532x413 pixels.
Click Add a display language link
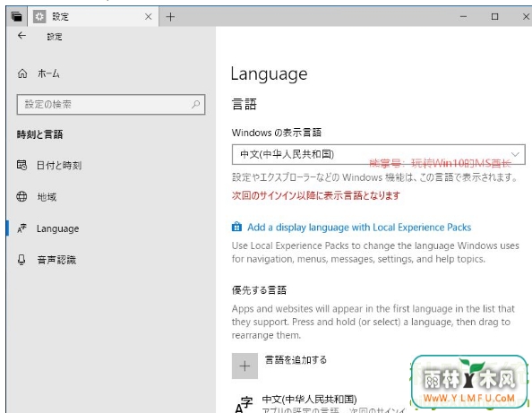[359, 228]
